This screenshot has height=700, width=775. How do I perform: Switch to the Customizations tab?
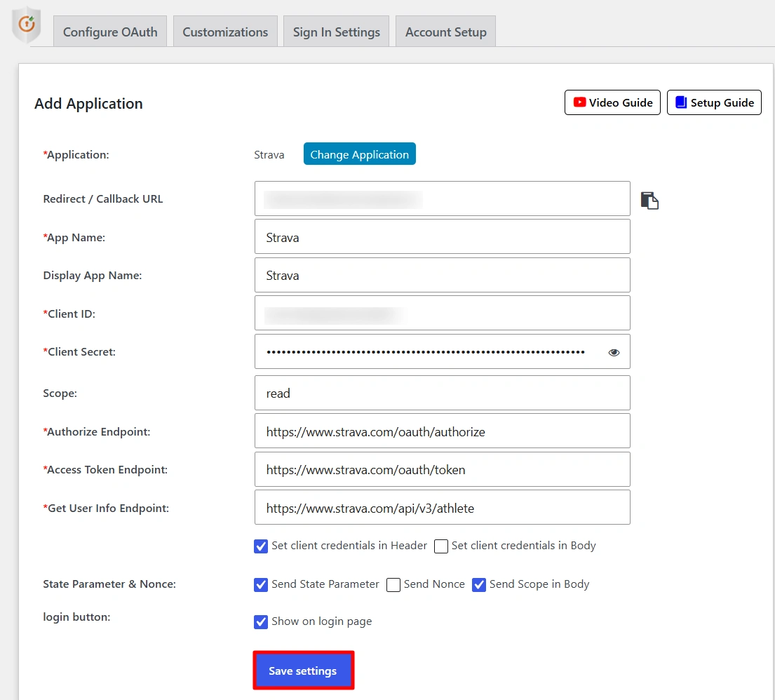coord(225,32)
